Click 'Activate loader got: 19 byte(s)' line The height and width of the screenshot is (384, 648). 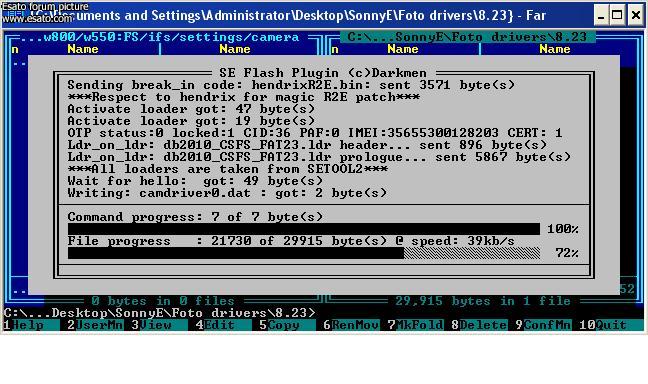(191, 121)
